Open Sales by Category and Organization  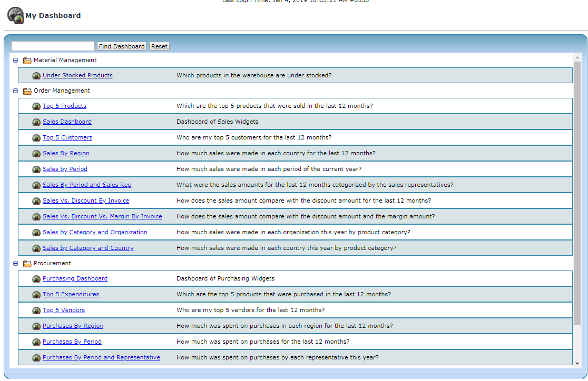pyautogui.click(x=95, y=232)
